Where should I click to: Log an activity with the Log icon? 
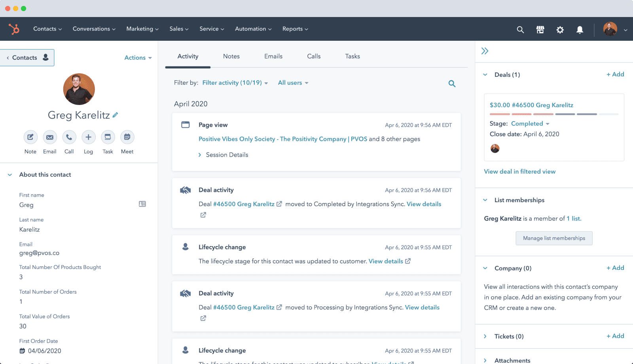coord(88,137)
